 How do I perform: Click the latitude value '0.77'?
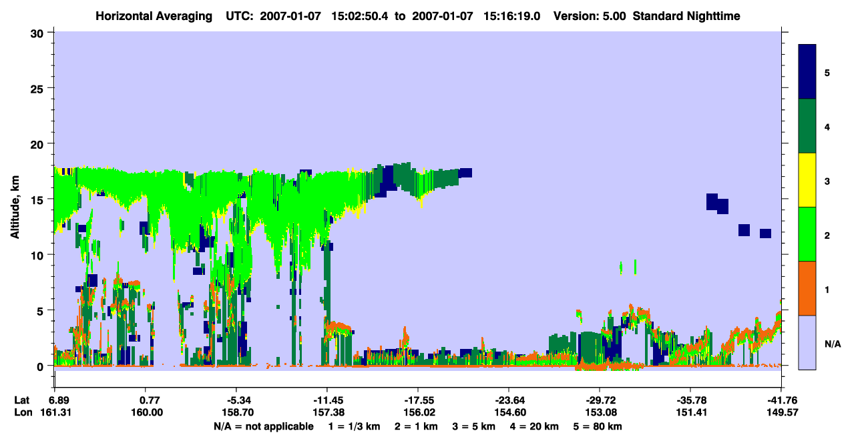tap(150, 400)
